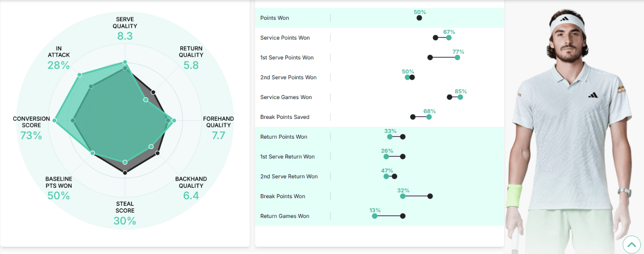Screen dimensions: 644x254
Task: Click the black dot on Break Points Won row
Action: click(430, 196)
